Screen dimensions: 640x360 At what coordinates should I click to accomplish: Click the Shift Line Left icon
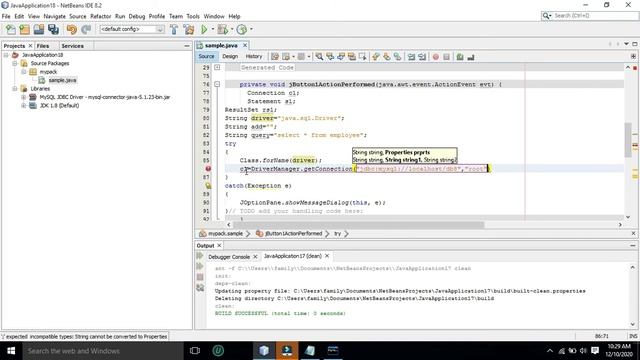click(x=411, y=57)
